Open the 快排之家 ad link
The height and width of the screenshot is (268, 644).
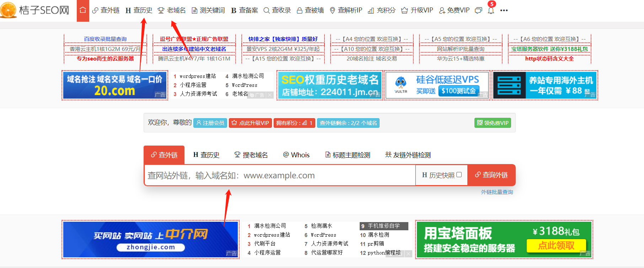(283, 39)
